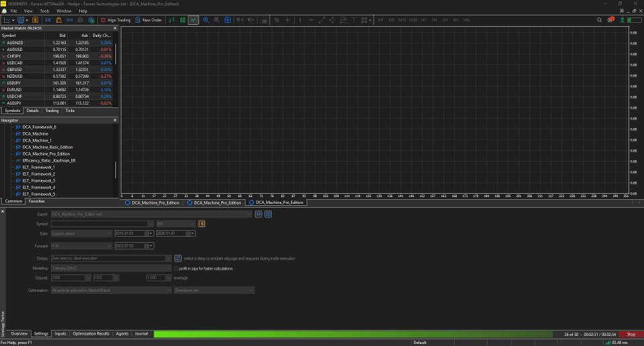Select EURUSD row in Market Watch

click(x=56, y=89)
